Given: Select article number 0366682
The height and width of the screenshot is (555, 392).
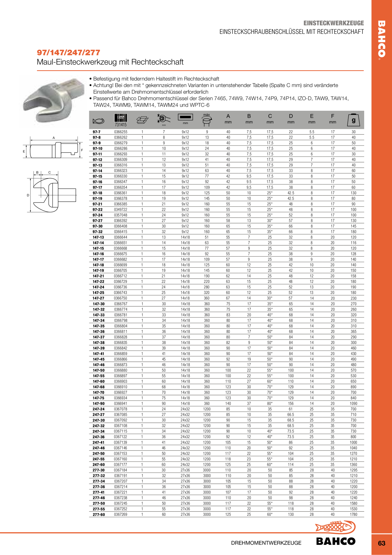Looking at the screenshot, I should (x=121, y=259).
